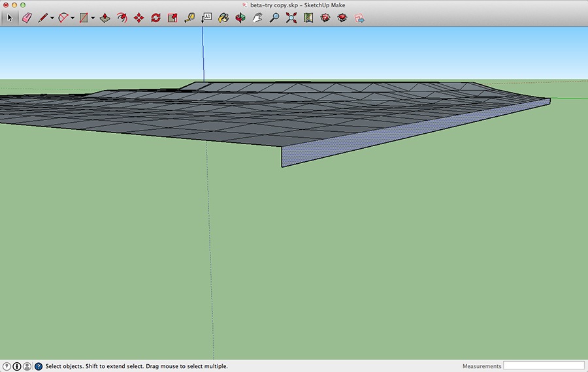Choose the Text label tool

point(206,18)
